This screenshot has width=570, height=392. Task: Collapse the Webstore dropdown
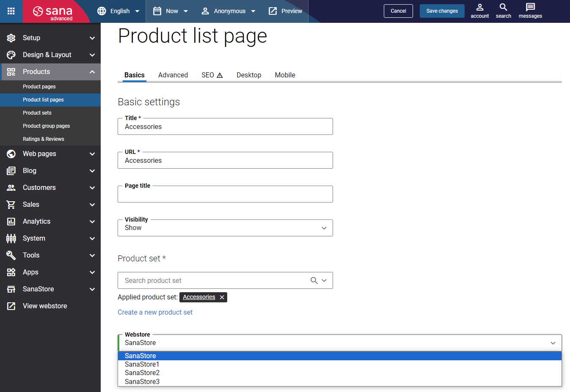click(553, 343)
